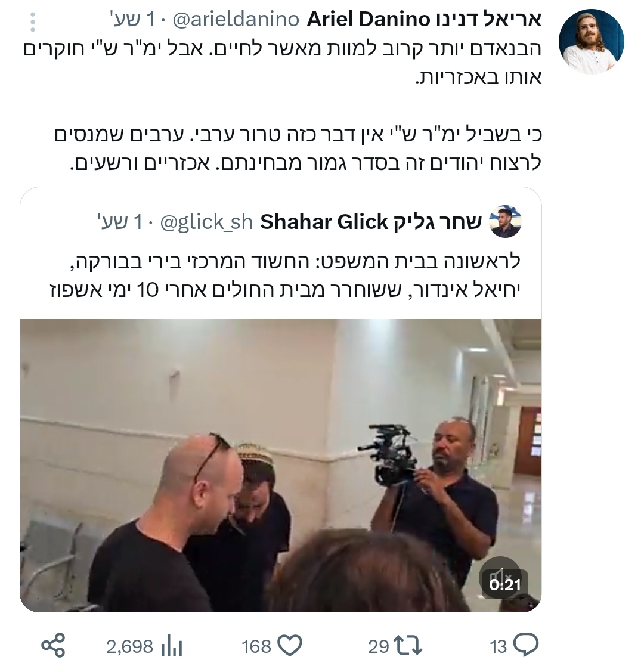Click the reply speech bubble icon
Image resolution: width=644 pixels, height=666 pixels.
coord(526,645)
